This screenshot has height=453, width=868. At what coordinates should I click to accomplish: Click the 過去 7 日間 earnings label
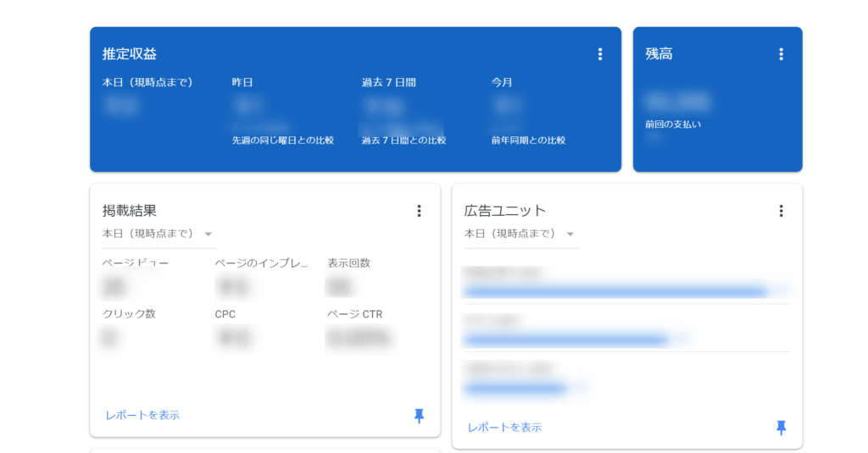[x=388, y=82]
